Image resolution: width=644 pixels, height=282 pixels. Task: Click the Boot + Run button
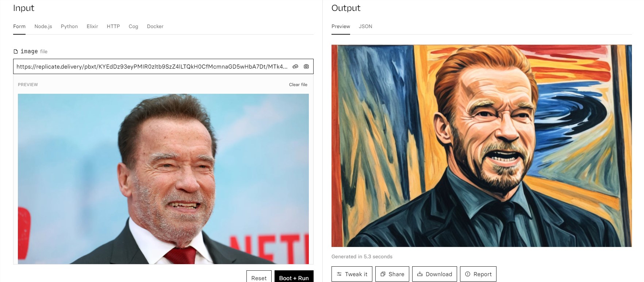pos(294,278)
